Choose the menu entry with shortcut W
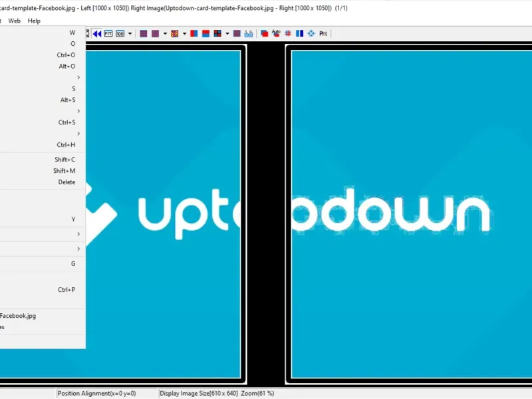532x399 pixels. [43, 33]
